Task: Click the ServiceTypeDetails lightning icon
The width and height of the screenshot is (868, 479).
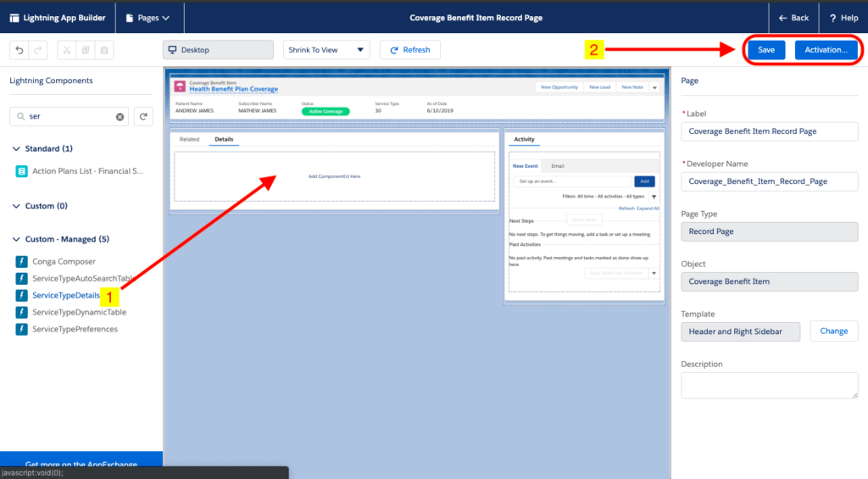Action: (21, 295)
